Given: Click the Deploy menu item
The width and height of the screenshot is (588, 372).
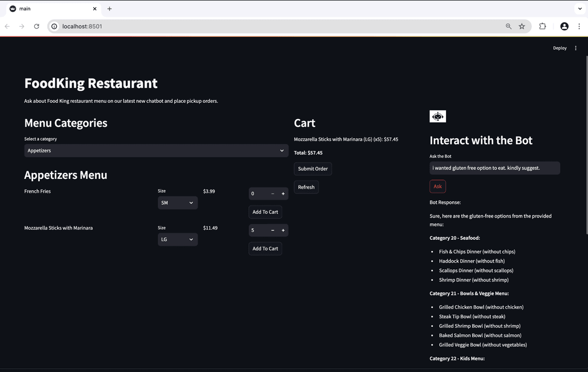Looking at the screenshot, I should coord(560,48).
